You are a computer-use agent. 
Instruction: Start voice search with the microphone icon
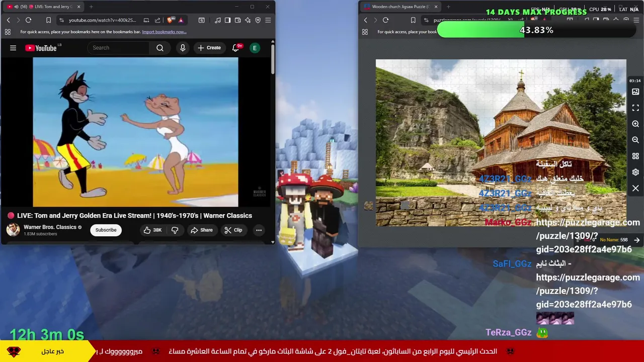coord(183,48)
